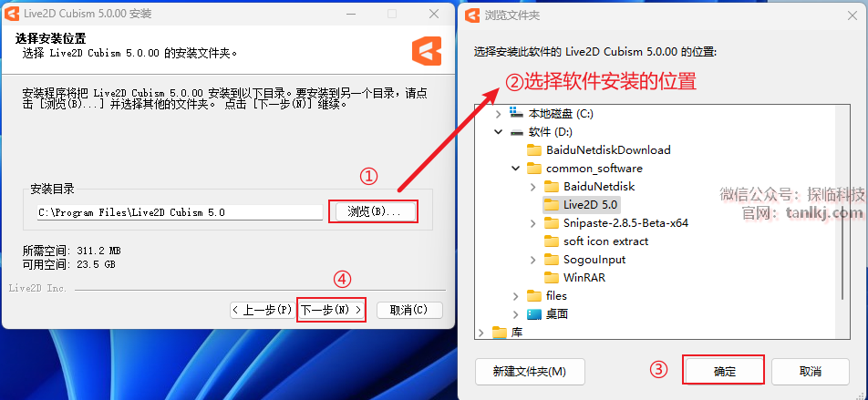Select BaiduNetdiskDownload folder name

click(x=608, y=150)
